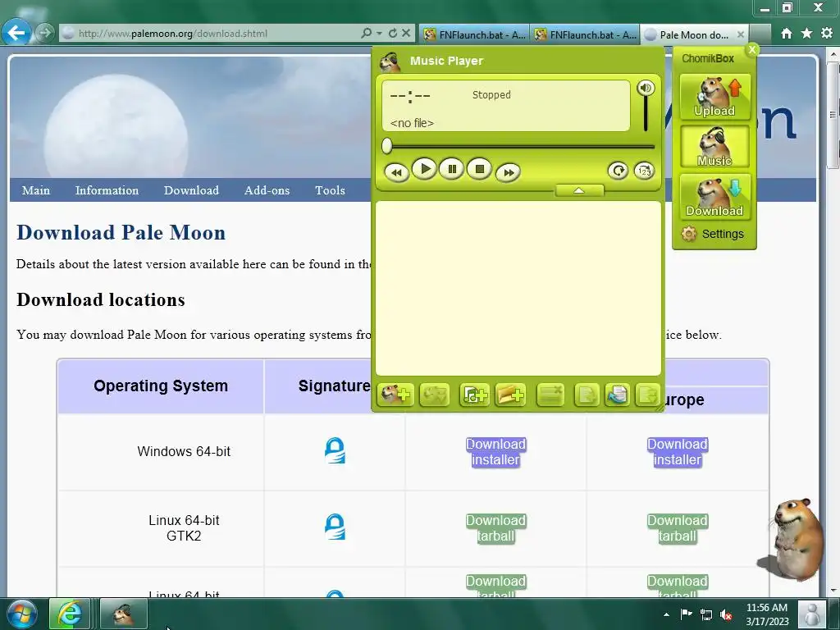Open a new browser tab
Image resolution: width=840 pixels, height=630 pixels.
point(760,34)
